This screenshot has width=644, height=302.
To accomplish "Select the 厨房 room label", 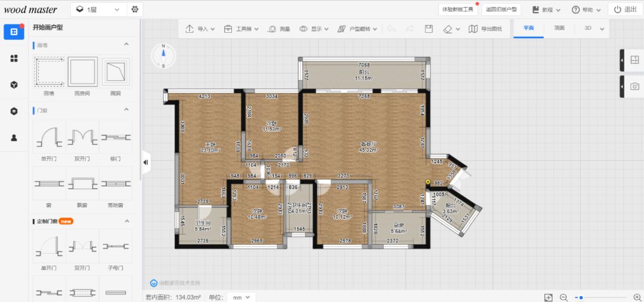I will coord(398,226).
